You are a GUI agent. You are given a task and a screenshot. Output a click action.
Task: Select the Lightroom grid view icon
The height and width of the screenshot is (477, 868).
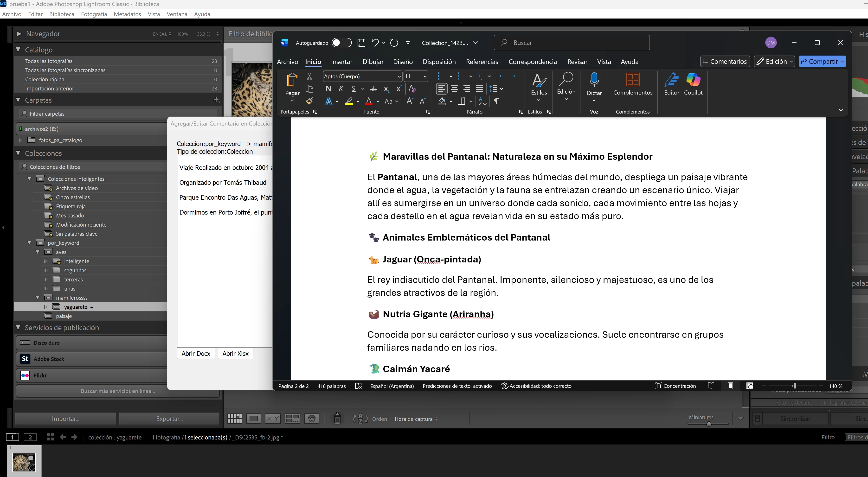(235, 419)
